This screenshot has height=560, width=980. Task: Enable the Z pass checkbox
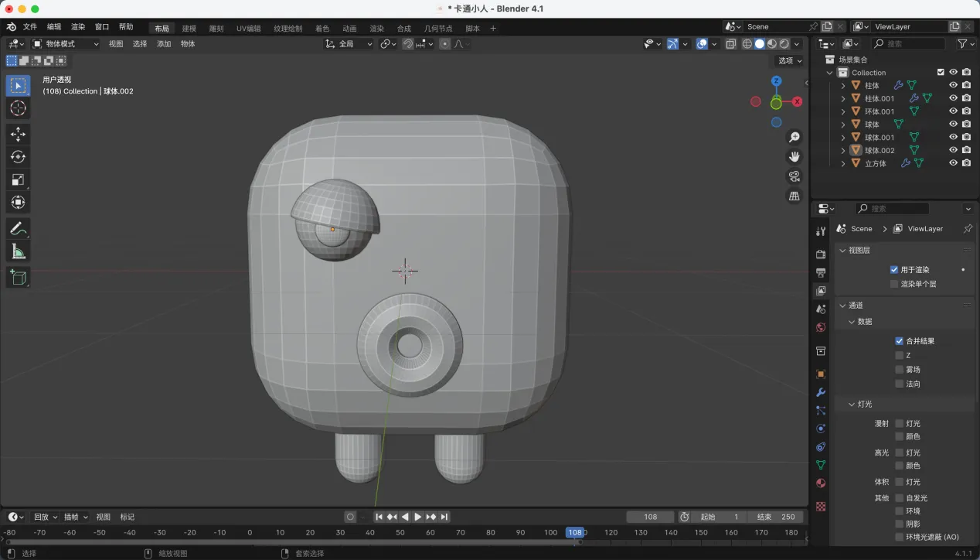(899, 355)
